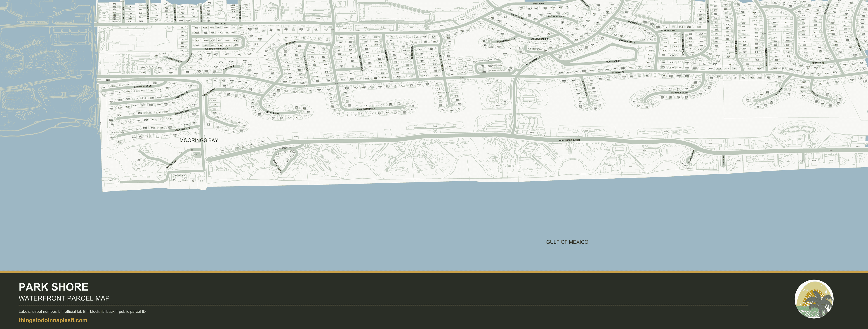The image size is (868, 329).
Task: Click the HIGH PINES DR street label
Action: [x=175, y=14]
